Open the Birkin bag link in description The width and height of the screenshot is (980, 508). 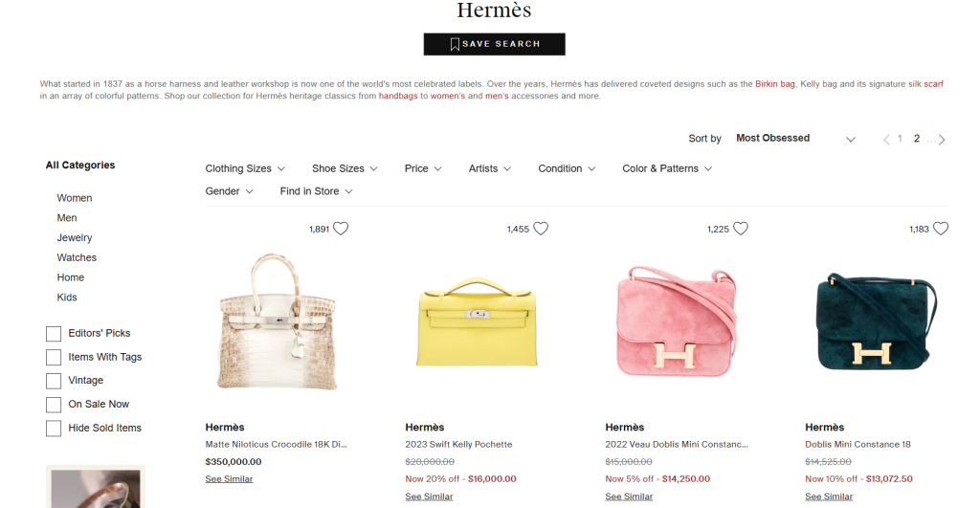(775, 84)
